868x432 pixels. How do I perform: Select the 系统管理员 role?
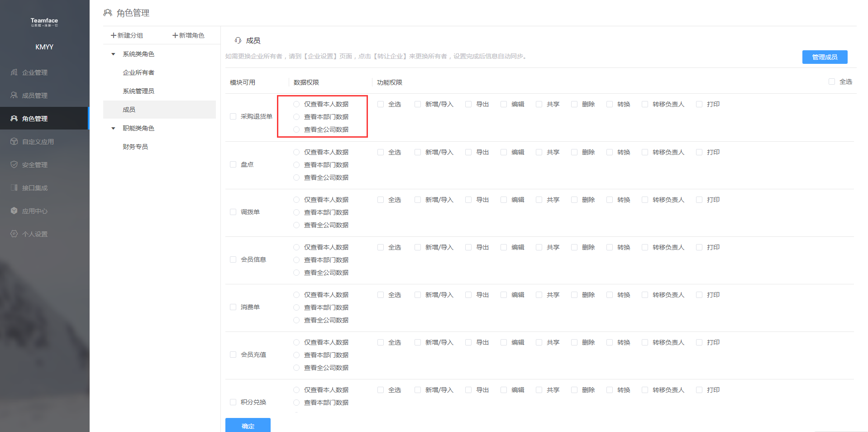pos(138,91)
